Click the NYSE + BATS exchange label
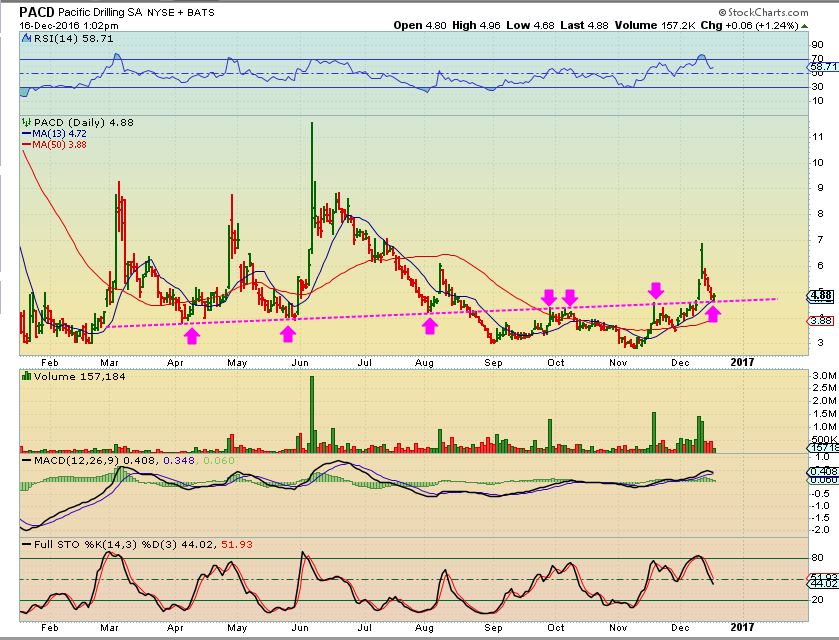839x640 pixels. point(180,12)
